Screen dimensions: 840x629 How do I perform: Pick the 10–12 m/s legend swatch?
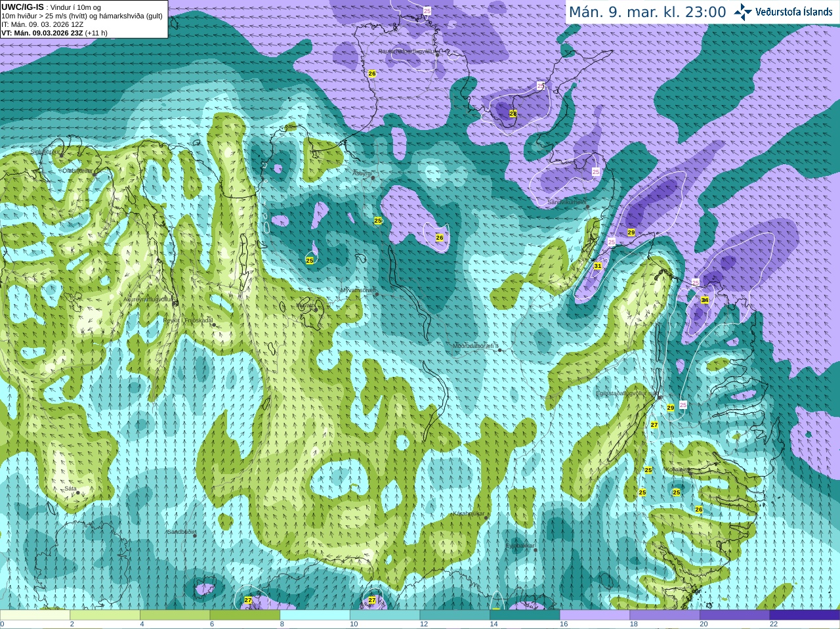(385, 615)
